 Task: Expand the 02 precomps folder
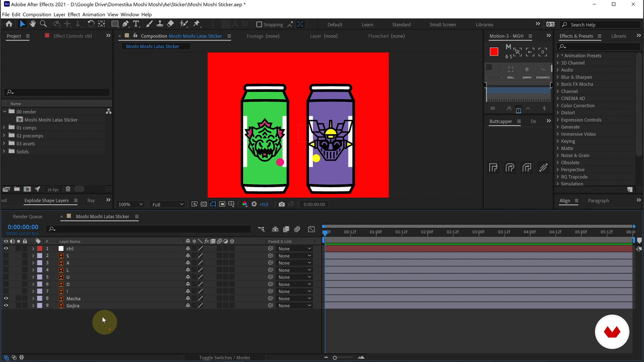pos(4,135)
